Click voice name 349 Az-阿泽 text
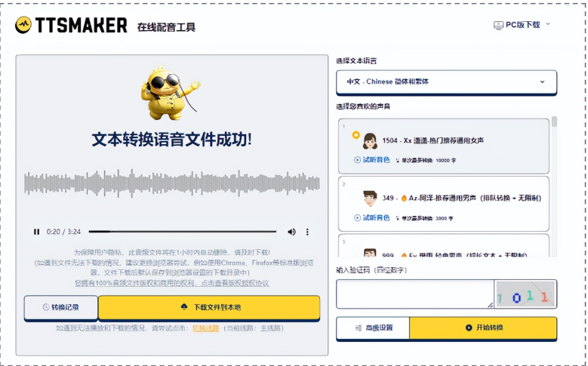The image size is (588, 366). (462, 198)
